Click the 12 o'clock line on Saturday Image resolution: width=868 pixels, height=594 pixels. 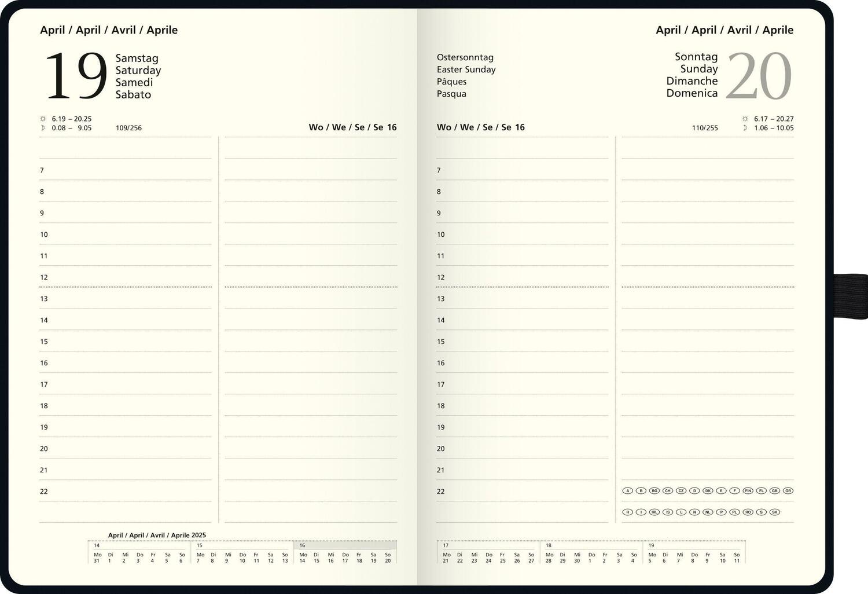click(x=126, y=277)
